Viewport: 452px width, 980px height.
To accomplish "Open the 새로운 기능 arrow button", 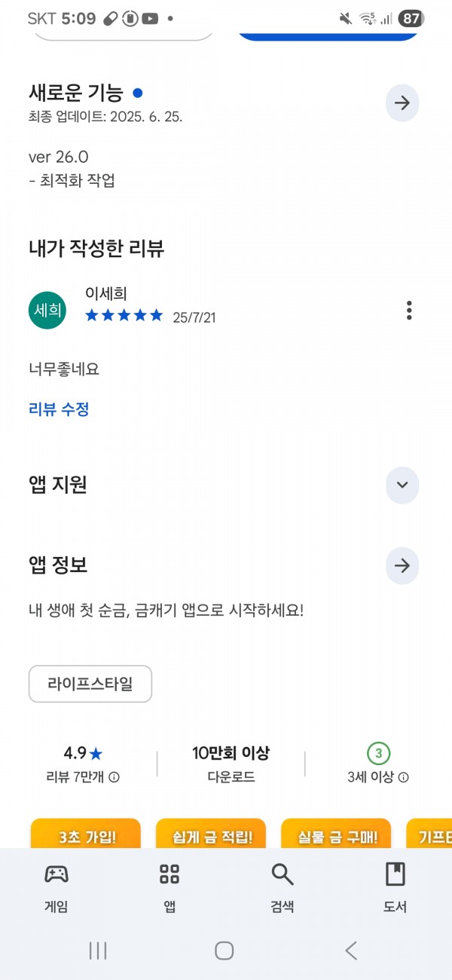I will [402, 103].
